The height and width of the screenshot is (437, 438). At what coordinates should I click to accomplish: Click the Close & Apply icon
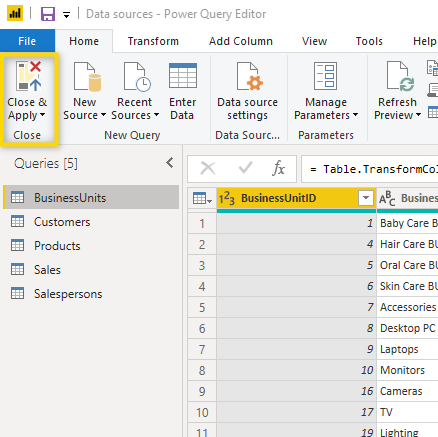[x=29, y=76]
